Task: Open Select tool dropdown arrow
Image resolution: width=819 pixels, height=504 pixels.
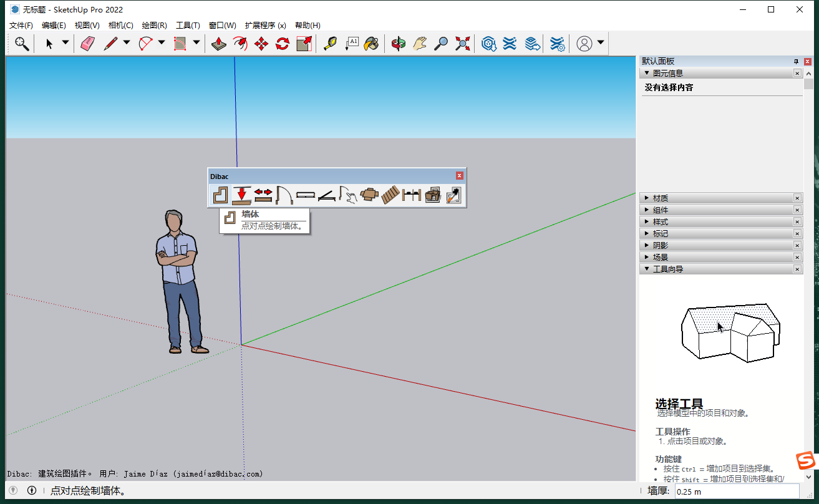Action: [65, 43]
